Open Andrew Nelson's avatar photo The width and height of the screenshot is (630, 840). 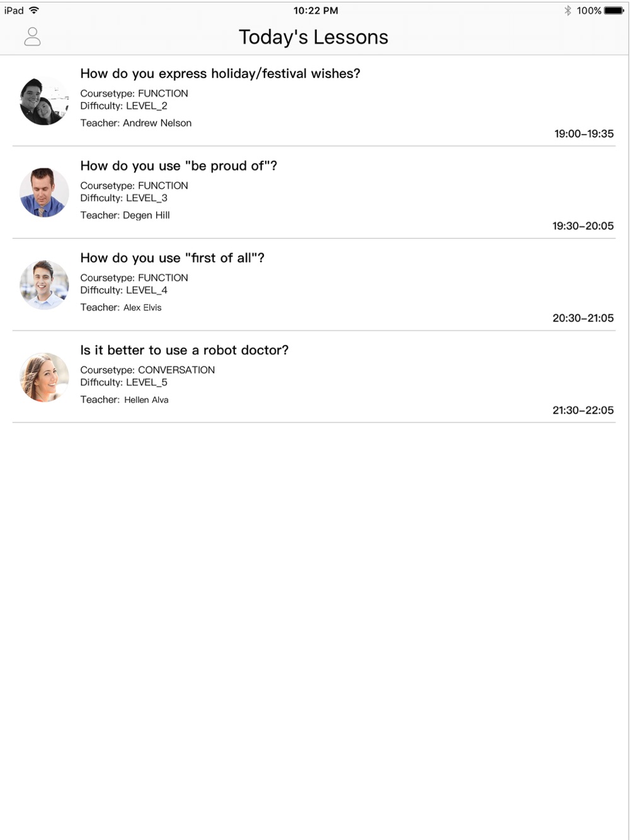click(44, 101)
